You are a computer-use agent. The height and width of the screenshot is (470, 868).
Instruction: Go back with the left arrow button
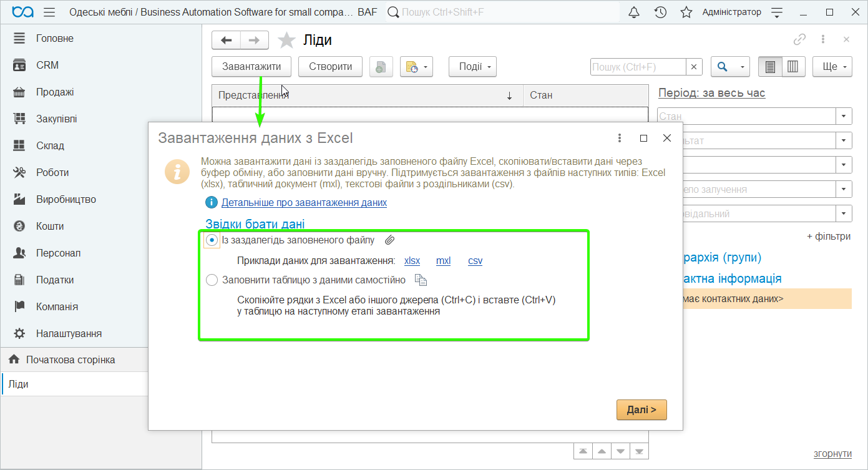coord(227,41)
